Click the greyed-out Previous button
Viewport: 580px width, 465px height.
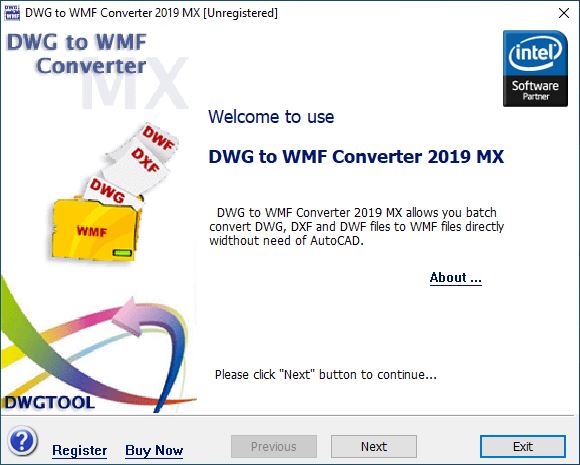coord(274,447)
